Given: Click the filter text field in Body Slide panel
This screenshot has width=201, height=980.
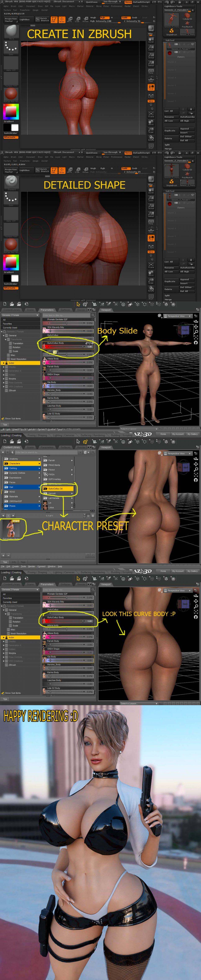Looking at the screenshot, I should click(x=66, y=315).
